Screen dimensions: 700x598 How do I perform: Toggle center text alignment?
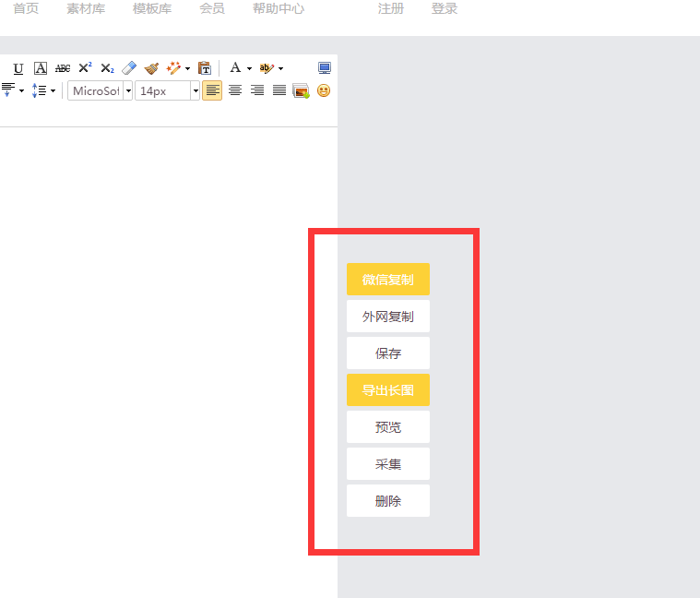[x=235, y=90]
